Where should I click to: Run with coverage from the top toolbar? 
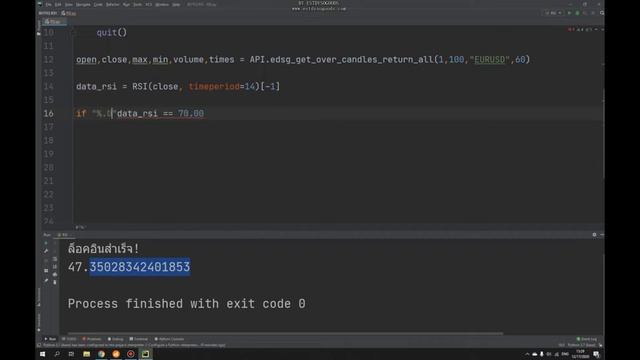pos(585,13)
